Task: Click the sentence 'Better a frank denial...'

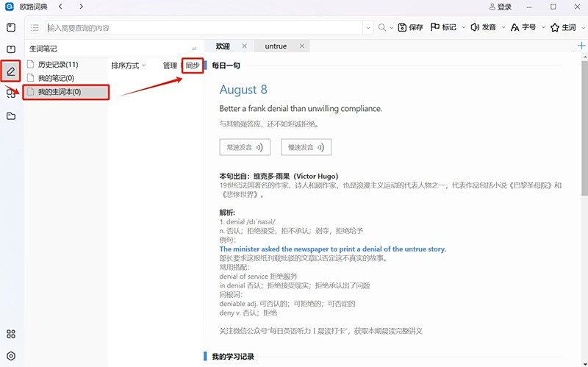Action: [x=301, y=109]
